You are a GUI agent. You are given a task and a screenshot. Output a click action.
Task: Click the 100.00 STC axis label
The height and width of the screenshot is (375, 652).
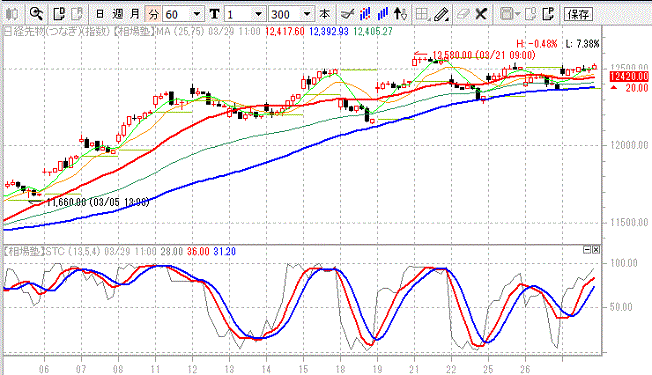pyautogui.click(x=624, y=263)
